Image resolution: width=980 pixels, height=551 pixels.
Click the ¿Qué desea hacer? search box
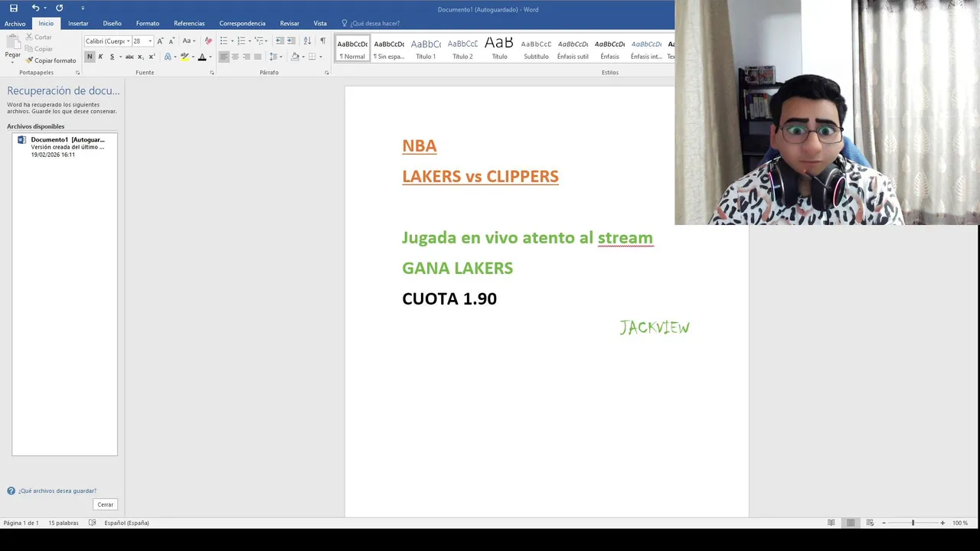(x=375, y=24)
